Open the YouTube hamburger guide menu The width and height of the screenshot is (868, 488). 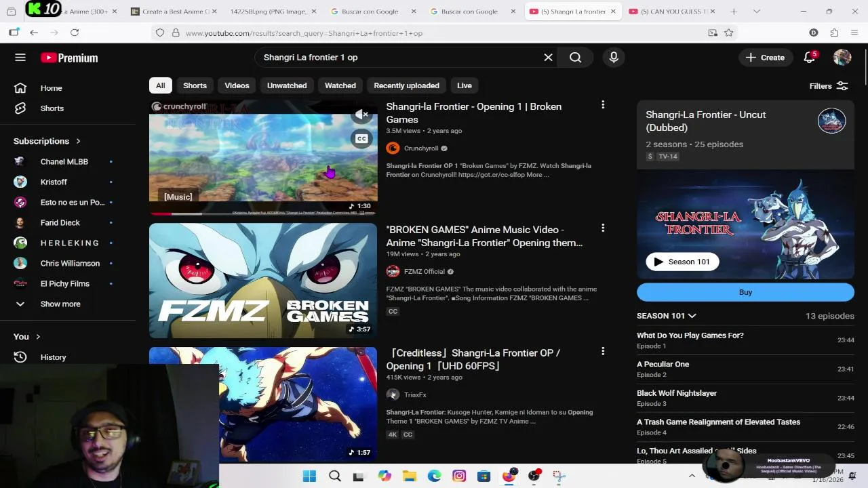pyautogui.click(x=20, y=58)
